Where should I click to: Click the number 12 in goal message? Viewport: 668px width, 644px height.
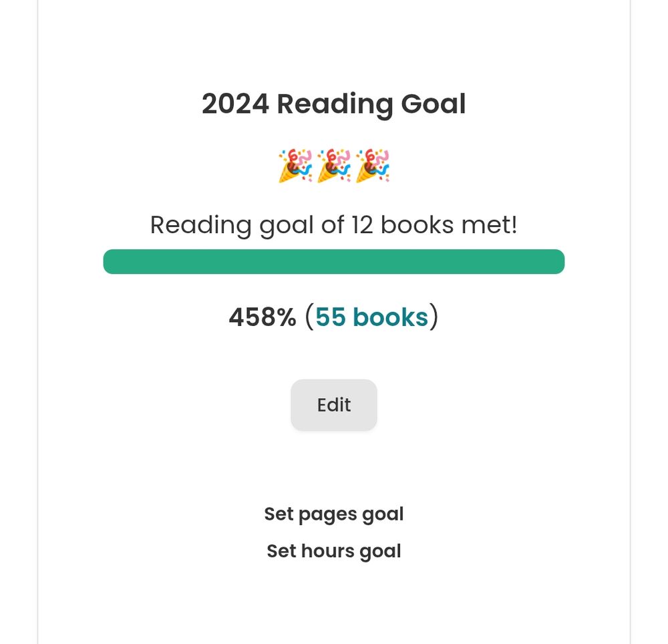tap(361, 225)
